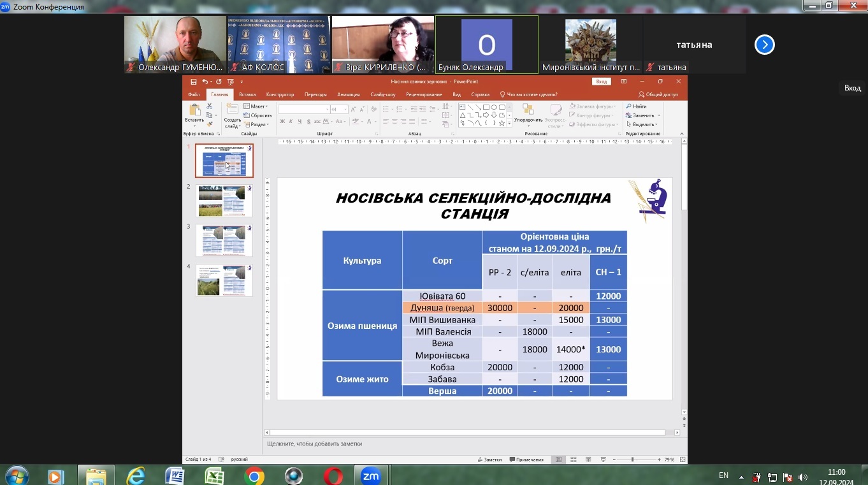Expand the Макет layout dropdown
Screen dimensions: 868x485
pos(256,106)
